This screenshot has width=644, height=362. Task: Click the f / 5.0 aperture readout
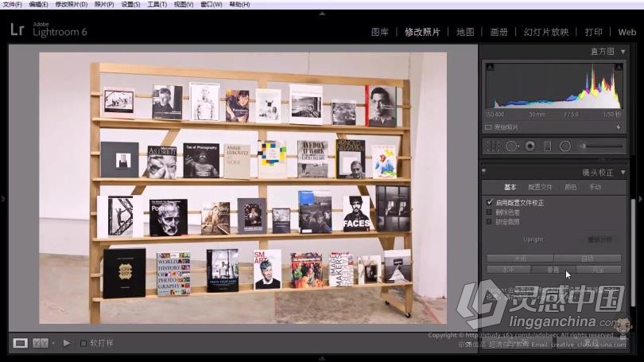pyautogui.click(x=571, y=115)
